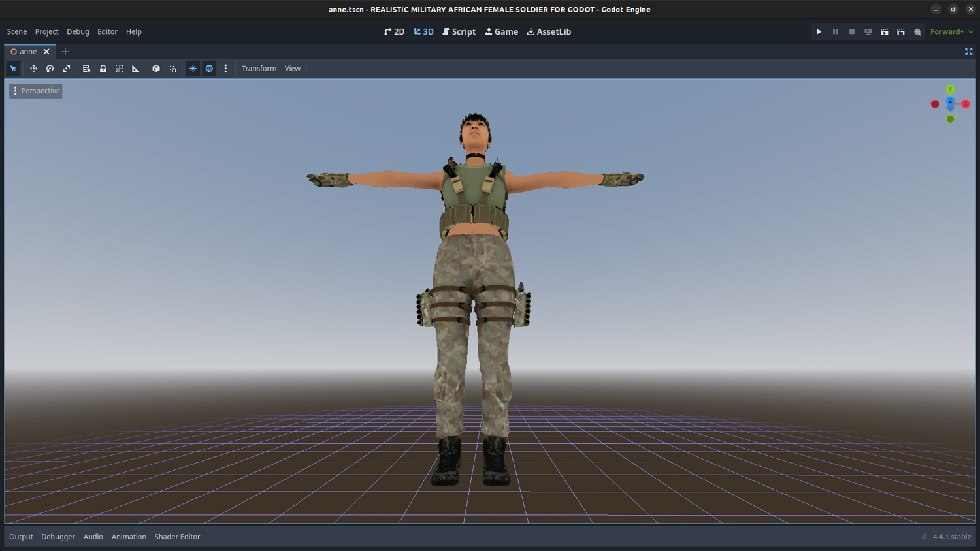Viewport: 980px width, 551px height.
Task: Open the AssetLib workspace
Action: tap(549, 31)
